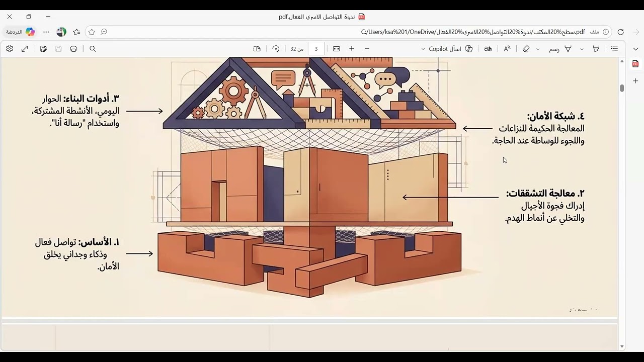644x362 pixels.
Task: Click the address bar file URL
Action: 473,32
